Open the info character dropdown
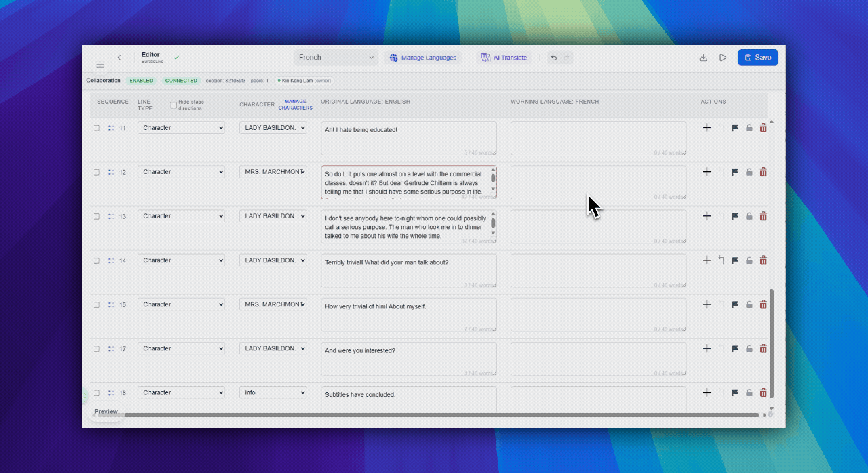The width and height of the screenshot is (868, 473). [273, 392]
